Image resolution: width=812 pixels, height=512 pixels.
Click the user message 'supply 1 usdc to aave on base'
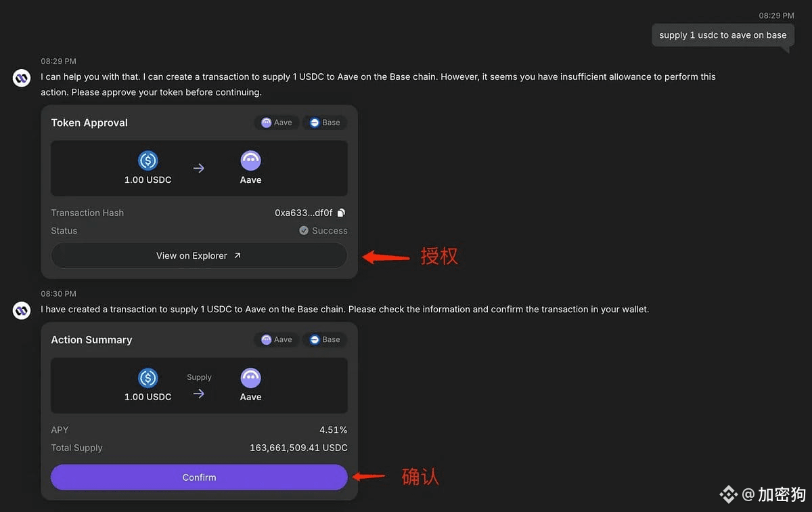723,35
